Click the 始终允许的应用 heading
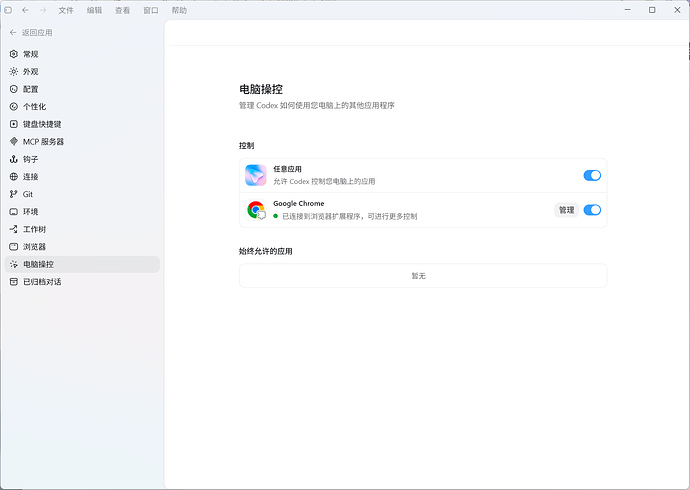Viewport: 690px width, 490px height. coord(266,251)
